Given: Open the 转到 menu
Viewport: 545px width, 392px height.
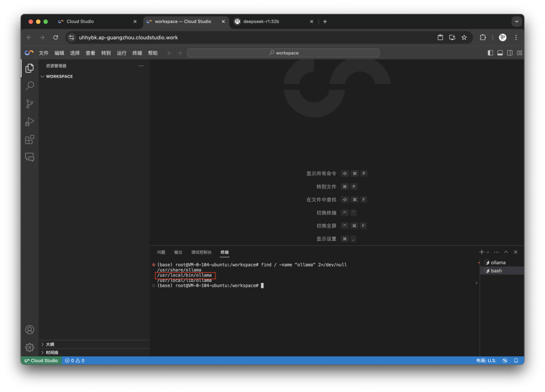Looking at the screenshot, I should (106, 53).
